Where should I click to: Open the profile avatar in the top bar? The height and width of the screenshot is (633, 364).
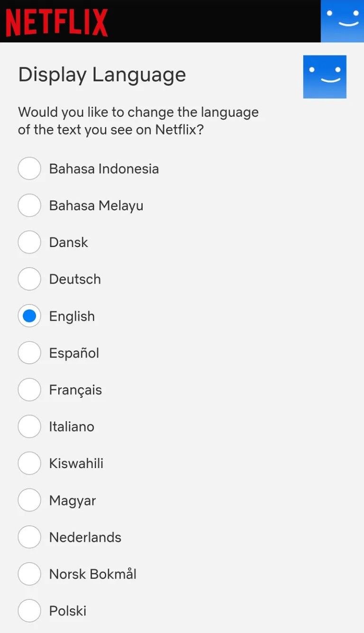tap(343, 21)
